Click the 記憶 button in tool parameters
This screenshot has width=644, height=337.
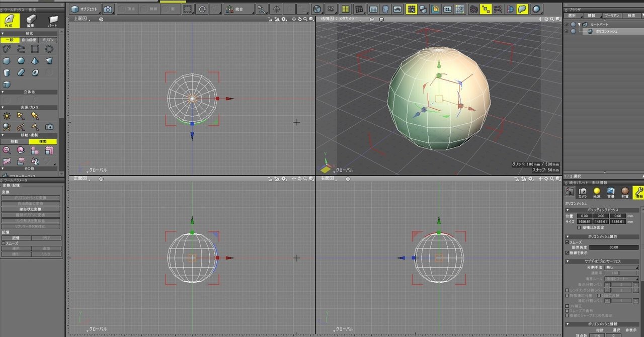(16, 238)
